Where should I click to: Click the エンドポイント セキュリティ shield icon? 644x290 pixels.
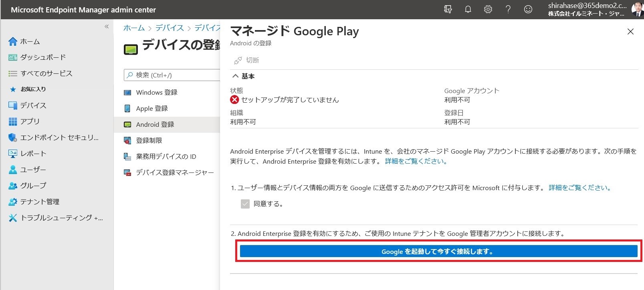[x=13, y=138]
